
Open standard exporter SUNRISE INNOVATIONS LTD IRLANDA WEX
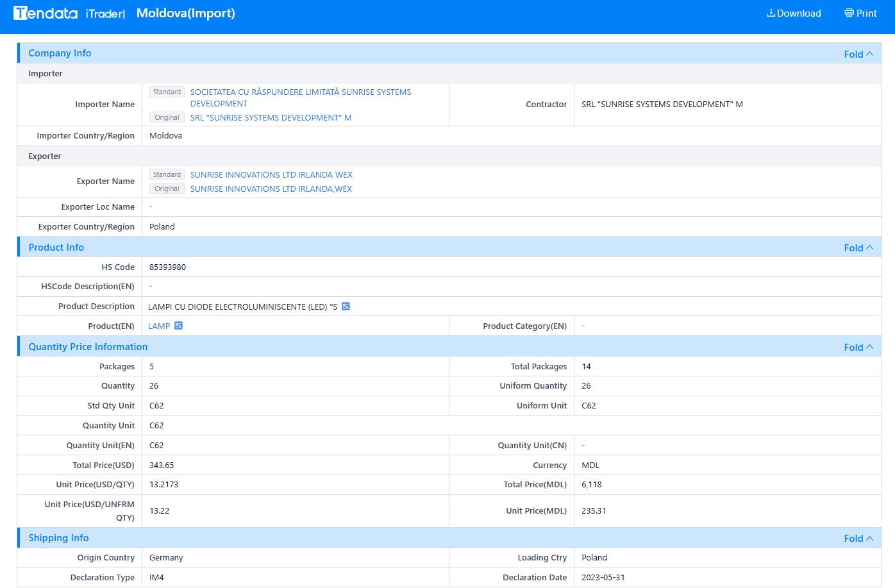pos(271,175)
